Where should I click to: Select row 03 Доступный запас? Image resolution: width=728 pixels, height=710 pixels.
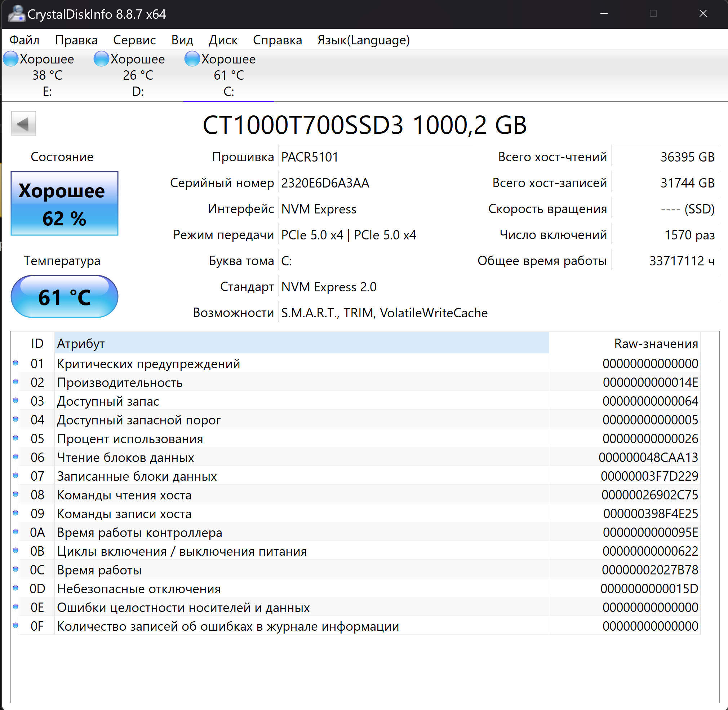click(x=356, y=401)
